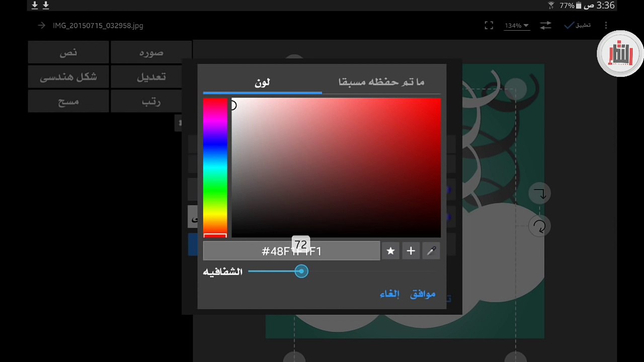Click the hex color field #48F1F1F1
The height and width of the screenshot is (362, 644).
[x=291, y=251]
